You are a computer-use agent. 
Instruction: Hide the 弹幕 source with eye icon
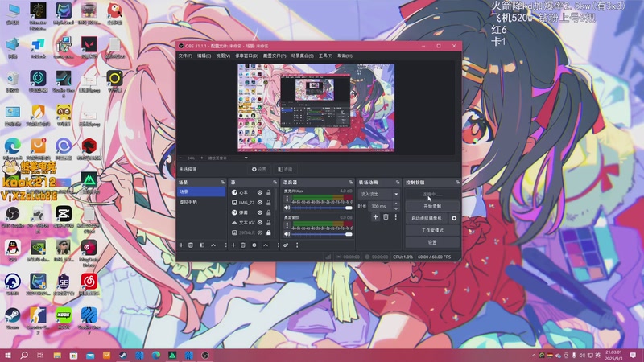point(260,212)
